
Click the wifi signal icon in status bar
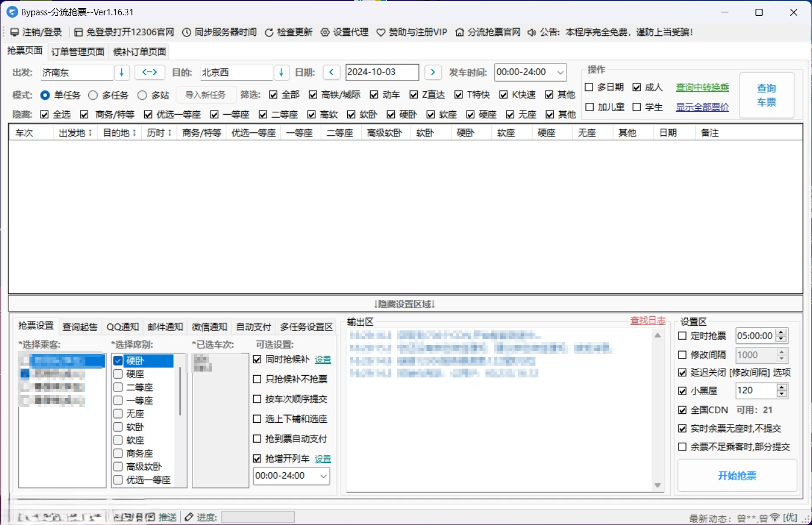(775, 517)
